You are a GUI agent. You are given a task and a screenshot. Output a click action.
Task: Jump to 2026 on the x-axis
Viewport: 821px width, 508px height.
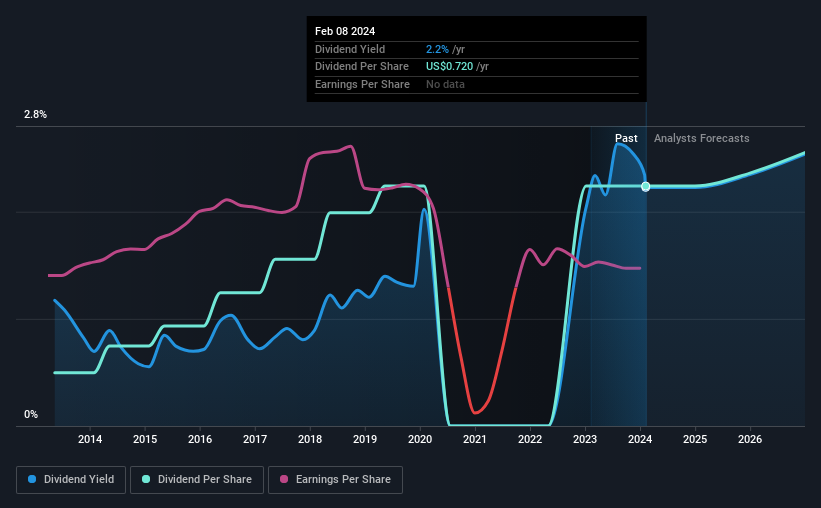click(x=750, y=439)
